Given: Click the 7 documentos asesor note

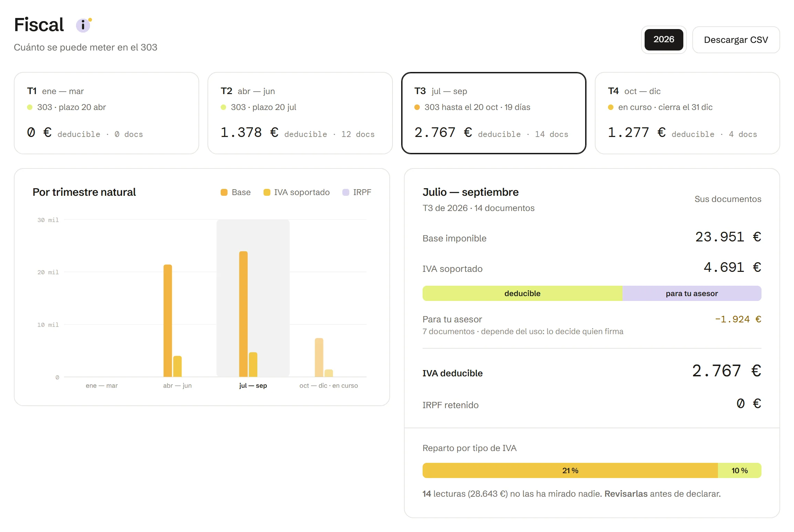Looking at the screenshot, I should (523, 331).
